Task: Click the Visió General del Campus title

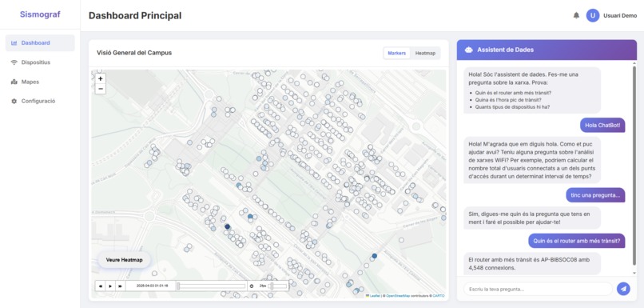Action: pos(134,53)
